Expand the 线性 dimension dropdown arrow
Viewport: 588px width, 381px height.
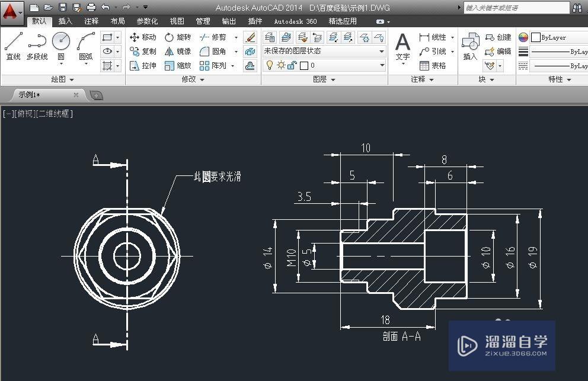pos(453,37)
